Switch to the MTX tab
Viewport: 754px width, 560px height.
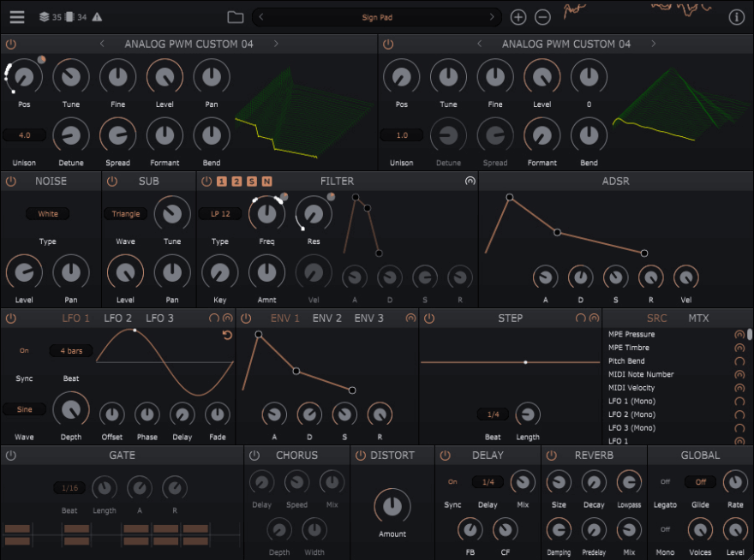click(x=698, y=319)
